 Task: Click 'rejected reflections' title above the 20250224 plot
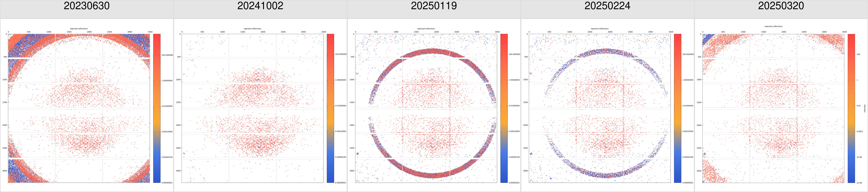[x=600, y=29]
